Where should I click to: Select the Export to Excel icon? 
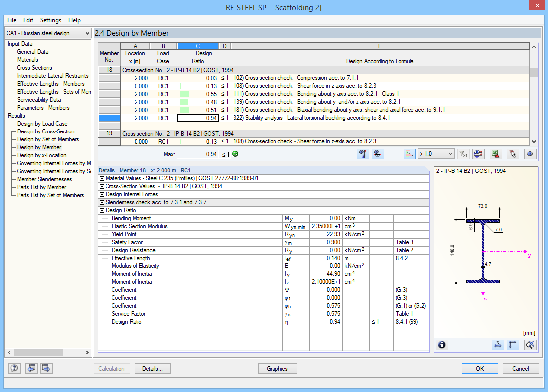[496, 154]
